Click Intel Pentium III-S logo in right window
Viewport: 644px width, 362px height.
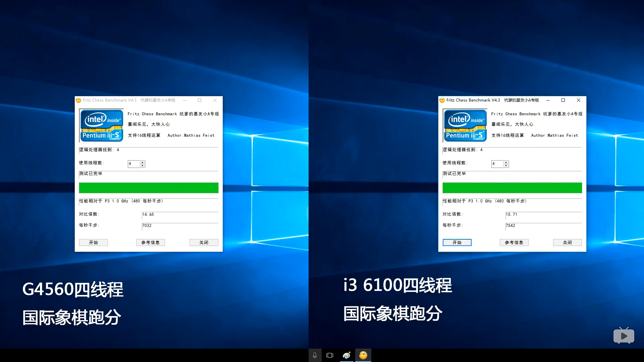(465, 125)
